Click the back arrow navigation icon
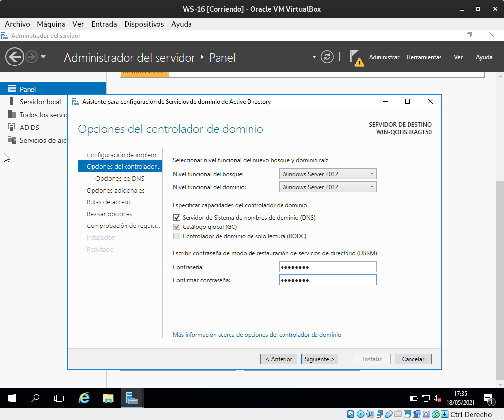504x420 pixels. [x=14, y=57]
